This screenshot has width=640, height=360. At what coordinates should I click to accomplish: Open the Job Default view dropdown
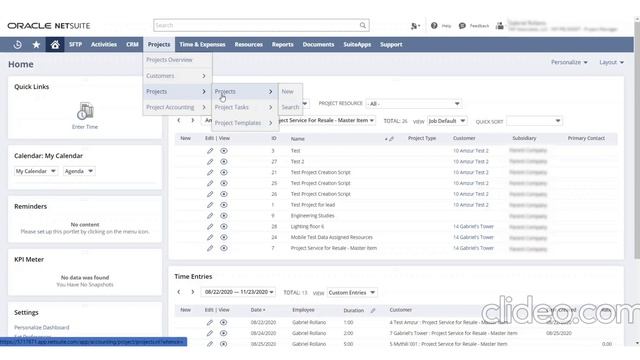point(447,121)
